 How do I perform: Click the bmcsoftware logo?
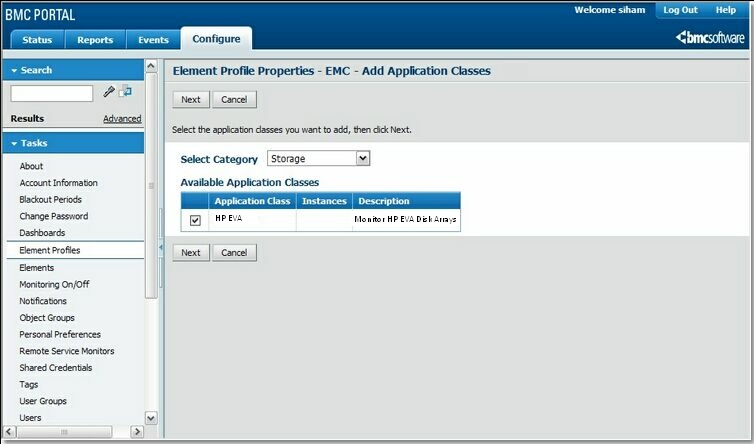710,38
